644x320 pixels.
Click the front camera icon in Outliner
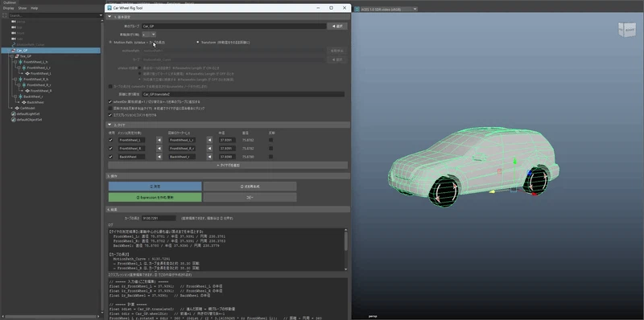[13, 33]
